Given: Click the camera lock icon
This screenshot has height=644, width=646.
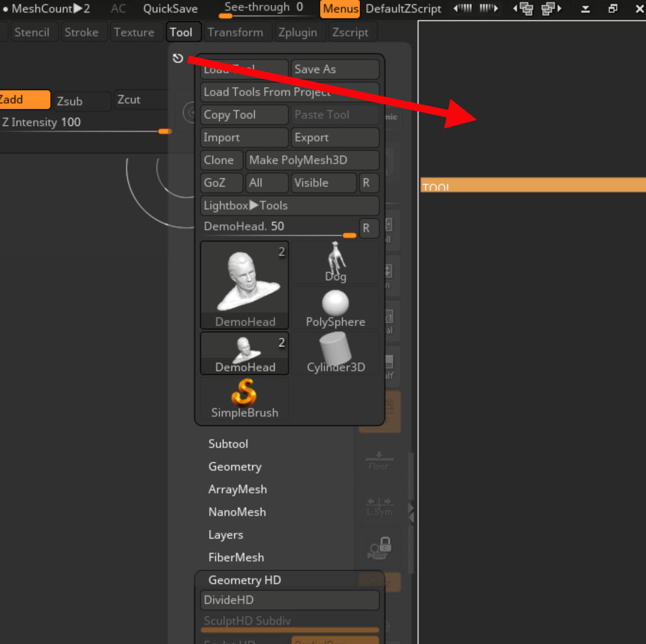Looking at the screenshot, I should [x=379, y=548].
